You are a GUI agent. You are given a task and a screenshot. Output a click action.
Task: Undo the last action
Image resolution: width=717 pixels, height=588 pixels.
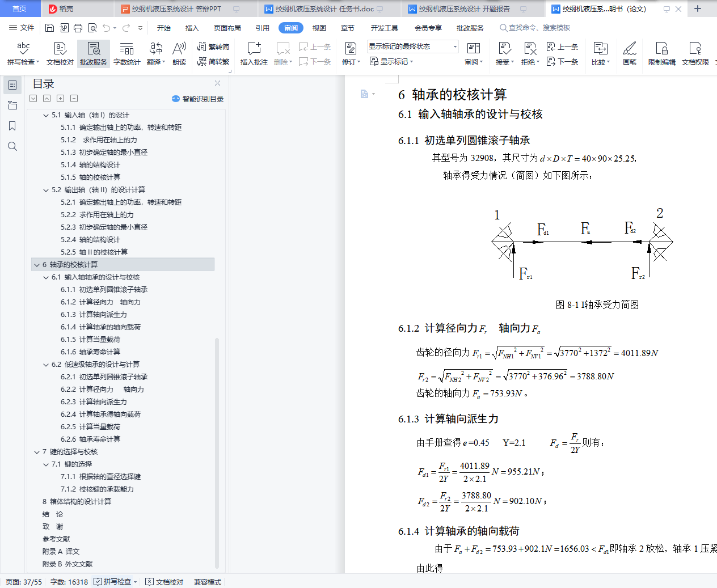106,28
